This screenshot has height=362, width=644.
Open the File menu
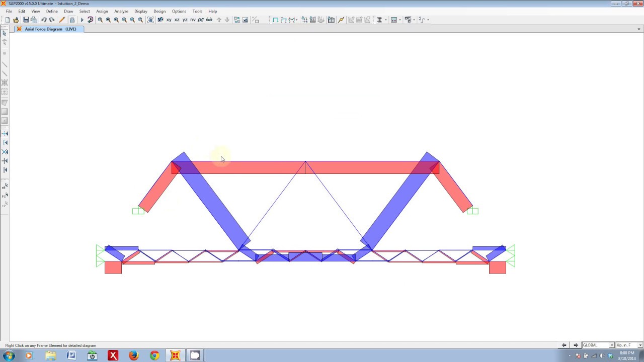click(x=9, y=11)
